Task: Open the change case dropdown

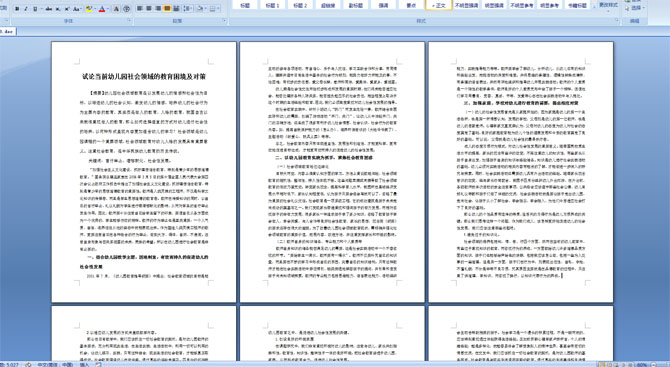Action: (x=77, y=9)
